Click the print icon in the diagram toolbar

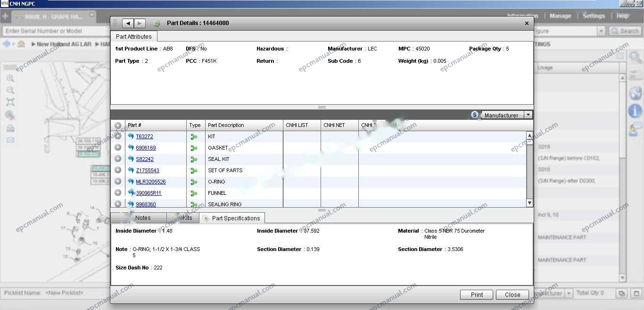(10, 128)
